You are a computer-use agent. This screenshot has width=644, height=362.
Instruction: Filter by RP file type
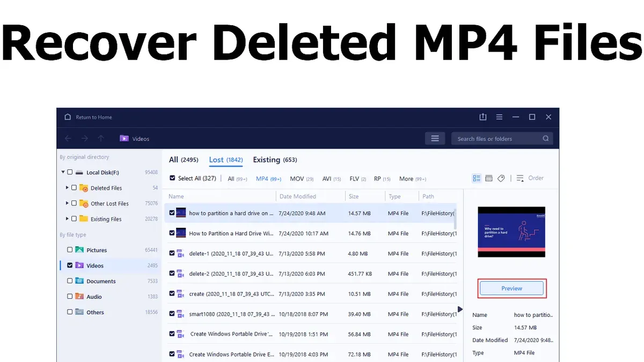point(382,179)
